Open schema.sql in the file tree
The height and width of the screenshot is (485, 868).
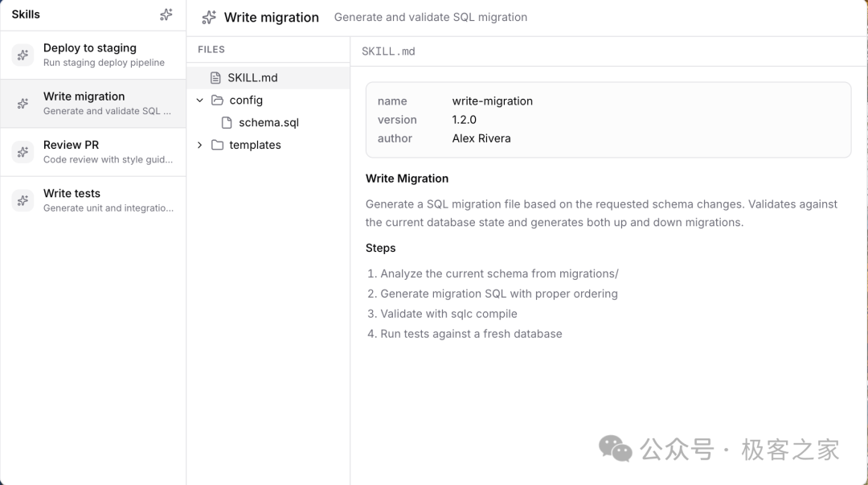tap(268, 123)
